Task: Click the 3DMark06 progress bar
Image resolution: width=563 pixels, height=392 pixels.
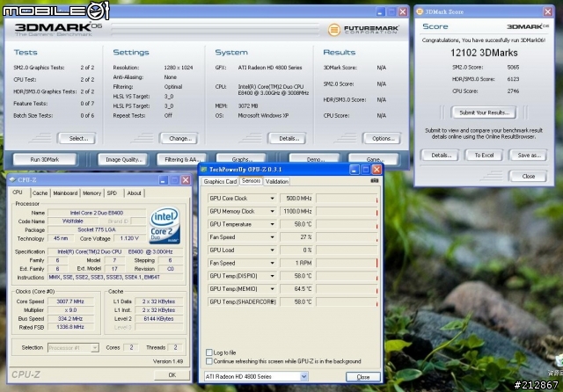Action: click(215, 29)
